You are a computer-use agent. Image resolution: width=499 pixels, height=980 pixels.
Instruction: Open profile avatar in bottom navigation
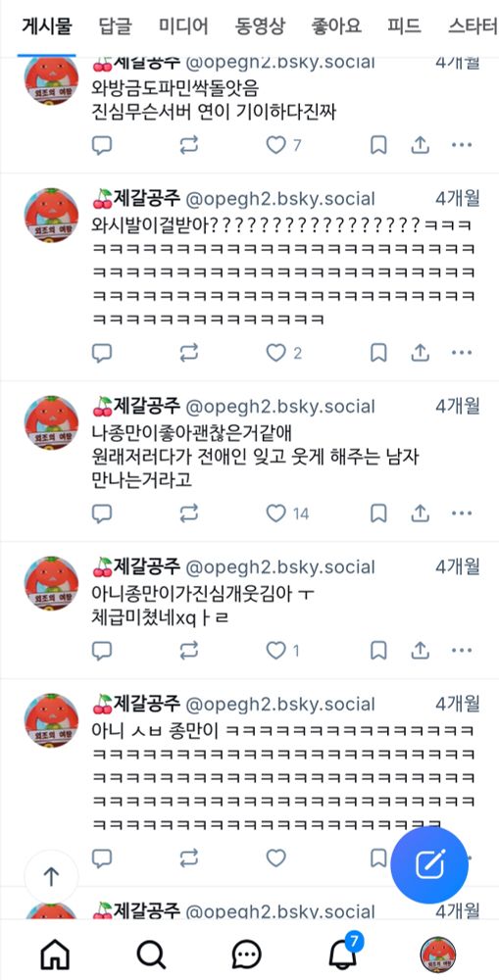[x=437, y=955]
